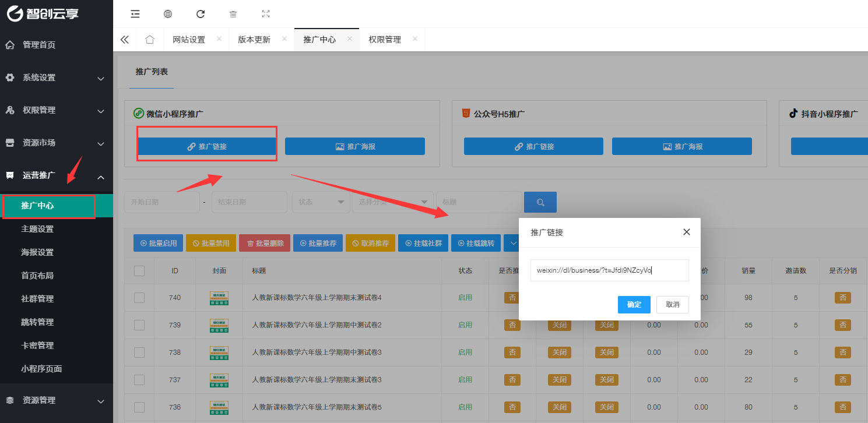Click the 智创云享 logo
Viewport: 868px width, 423px height.
(44, 13)
